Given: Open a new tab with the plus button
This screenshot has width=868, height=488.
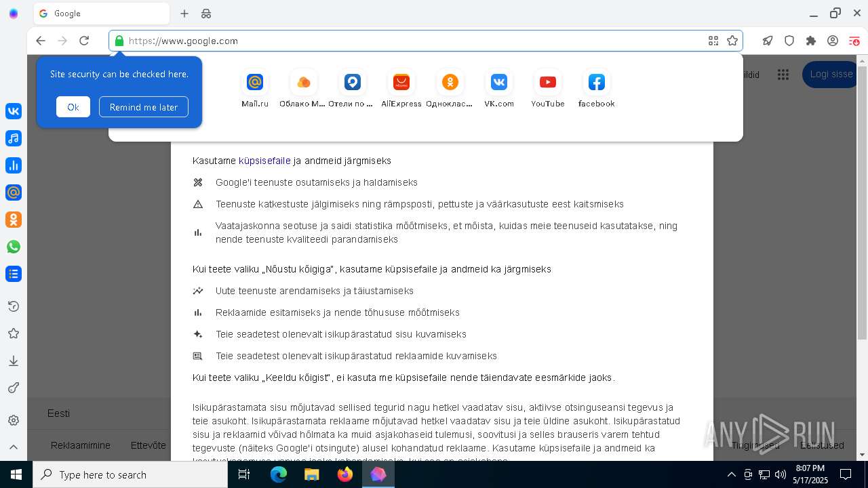Looking at the screenshot, I should (x=184, y=14).
